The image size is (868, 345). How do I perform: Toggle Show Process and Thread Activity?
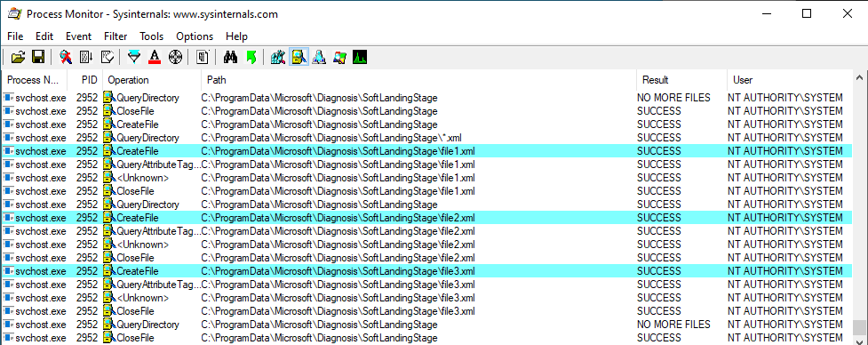coord(339,57)
